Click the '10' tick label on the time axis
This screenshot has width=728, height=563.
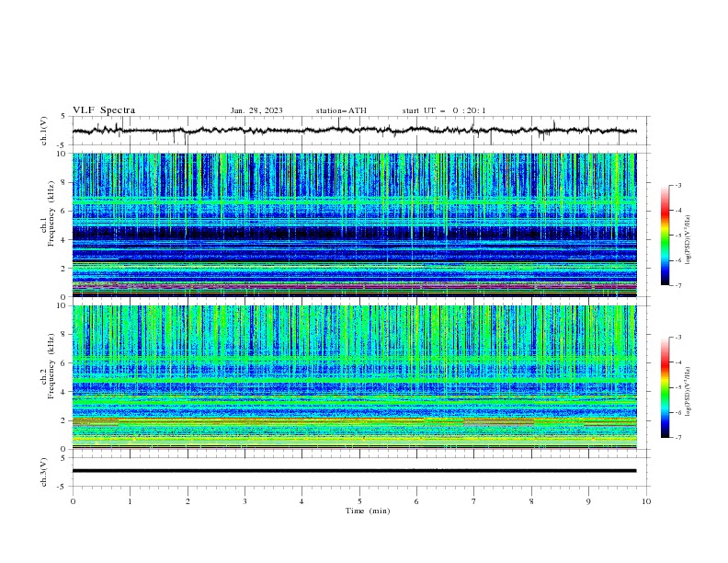coord(646,501)
